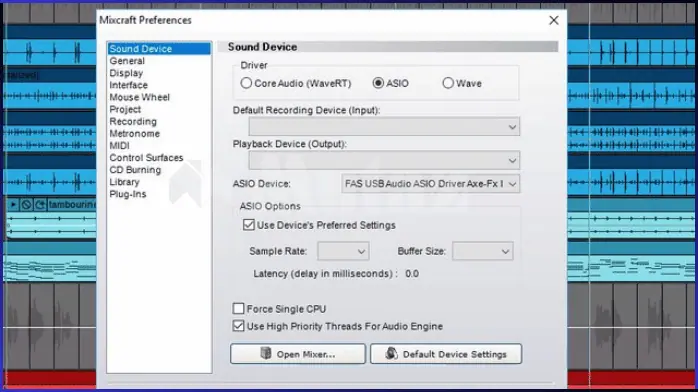Image resolution: width=698 pixels, height=392 pixels.
Task: Close the Mixcraft Preferences dialog
Action: click(x=554, y=20)
